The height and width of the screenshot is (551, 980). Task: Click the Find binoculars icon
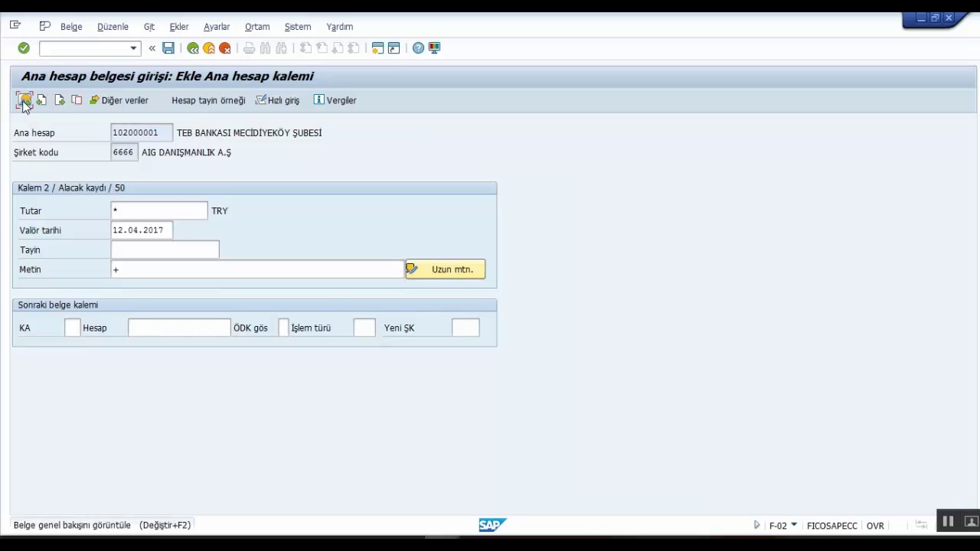tap(265, 48)
